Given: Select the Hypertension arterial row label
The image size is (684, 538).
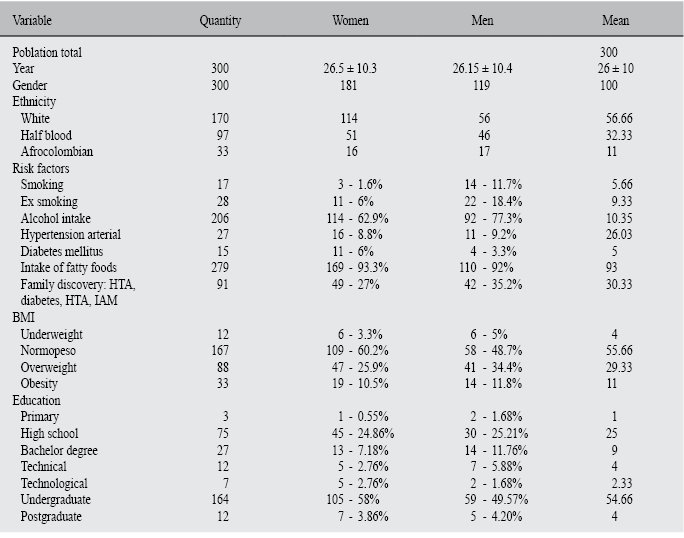Looking at the screenshot, I should (70, 234).
